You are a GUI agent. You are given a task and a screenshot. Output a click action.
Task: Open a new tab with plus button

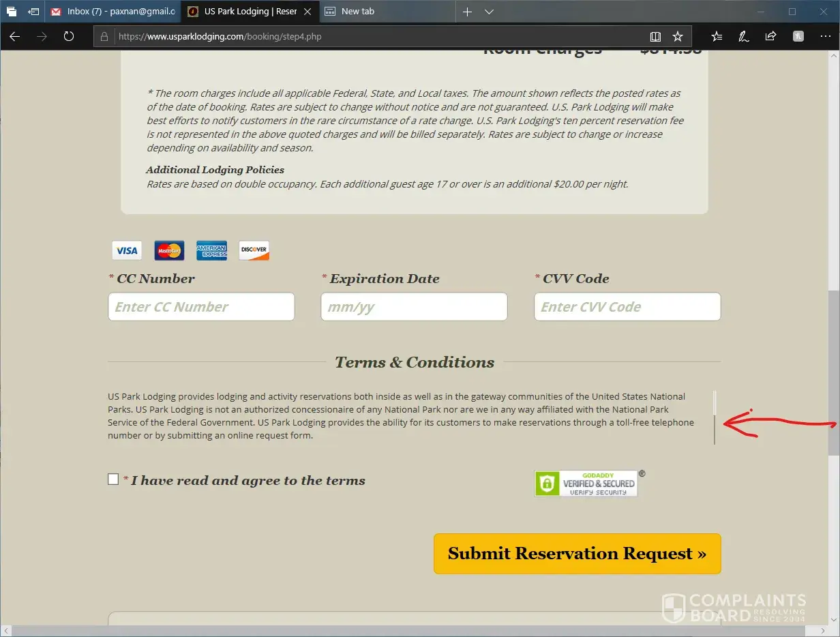click(x=467, y=12)
